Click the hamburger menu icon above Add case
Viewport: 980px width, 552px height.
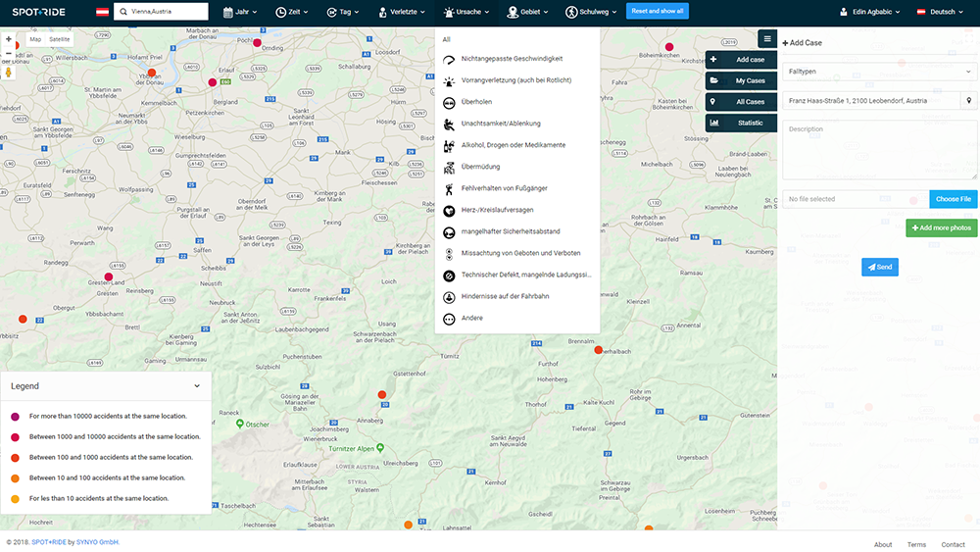[x=767, y=39]
